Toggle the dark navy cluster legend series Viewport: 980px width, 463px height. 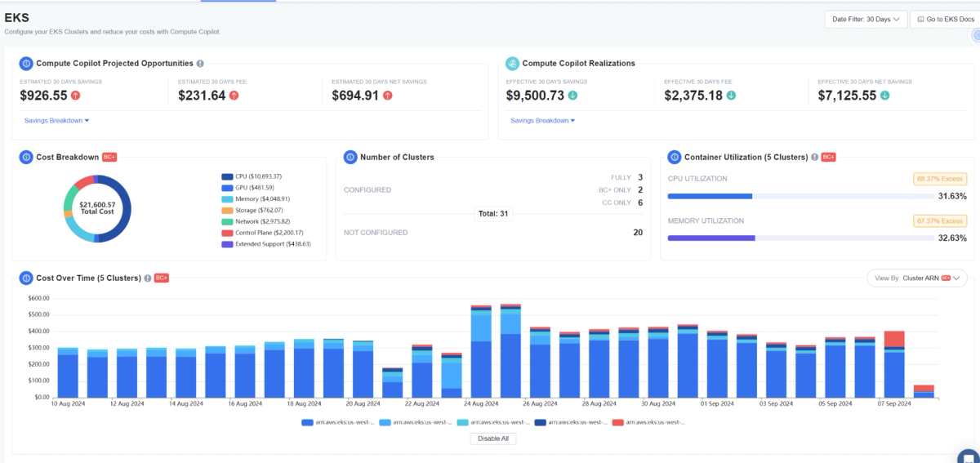click(571, 422)
